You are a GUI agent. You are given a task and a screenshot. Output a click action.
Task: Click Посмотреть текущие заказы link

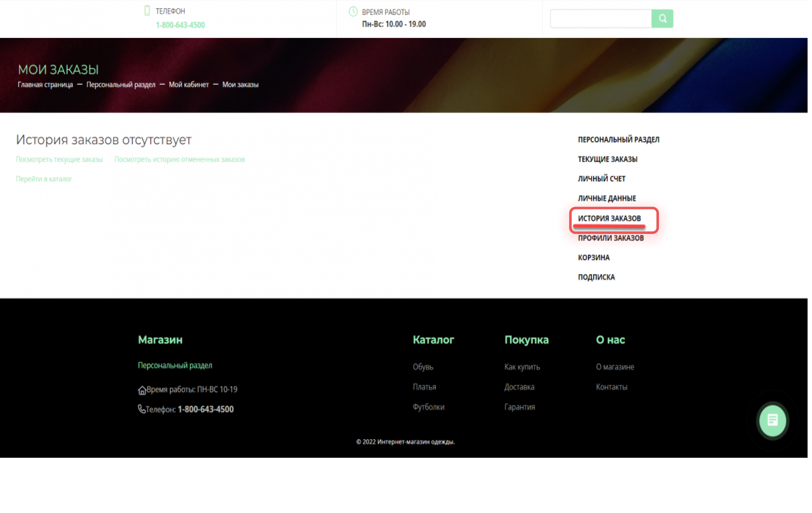point(59,160)
